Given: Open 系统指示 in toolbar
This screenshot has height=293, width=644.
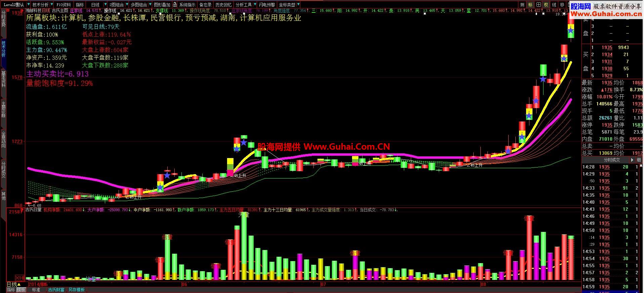Looking at the screenshot, I should tap(187, 5).
